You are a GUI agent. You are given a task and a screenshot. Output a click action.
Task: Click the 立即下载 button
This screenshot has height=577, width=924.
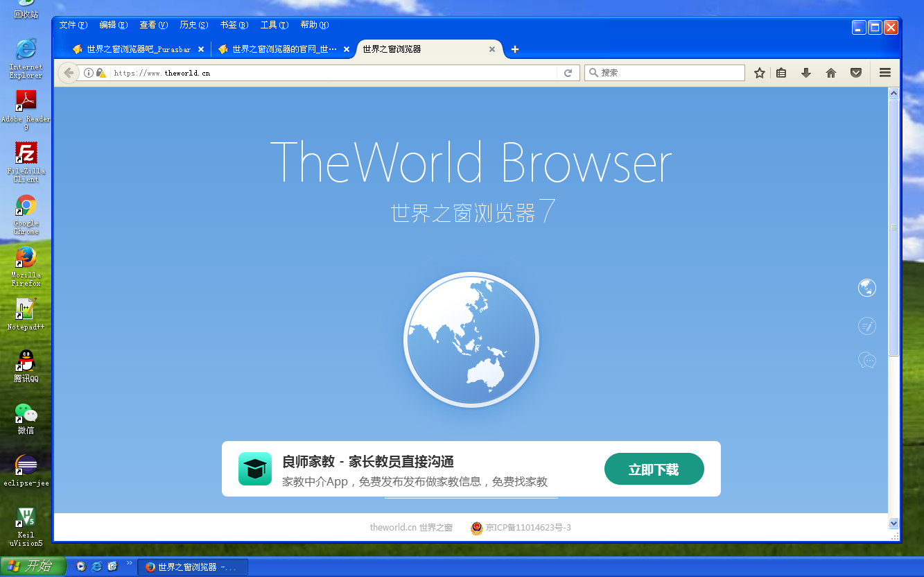(x=654, y=470)
